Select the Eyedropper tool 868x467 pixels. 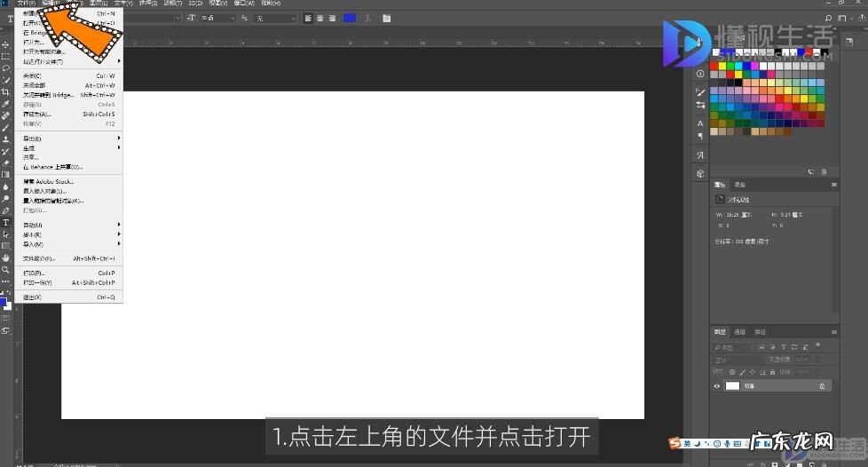point(5,104)
